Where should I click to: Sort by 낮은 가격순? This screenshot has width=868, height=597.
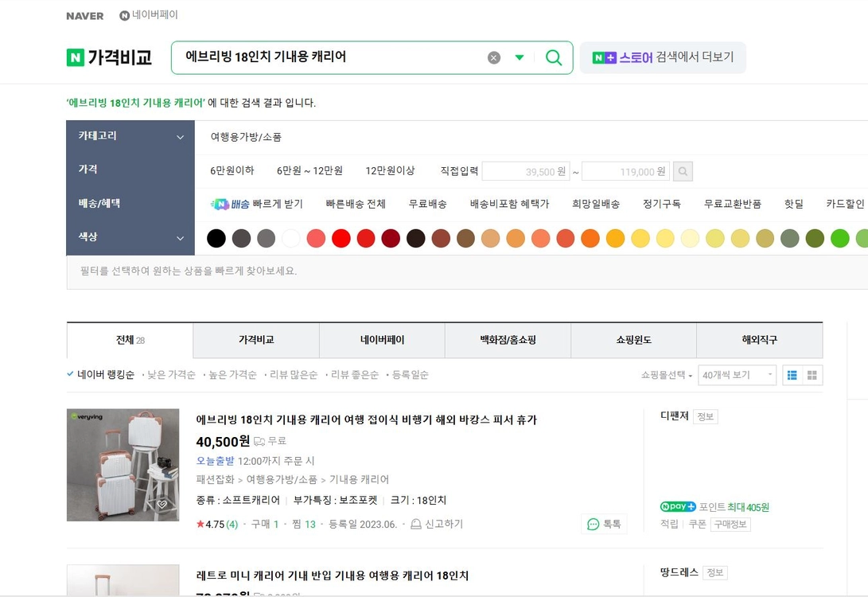click(x=171, y=375)
